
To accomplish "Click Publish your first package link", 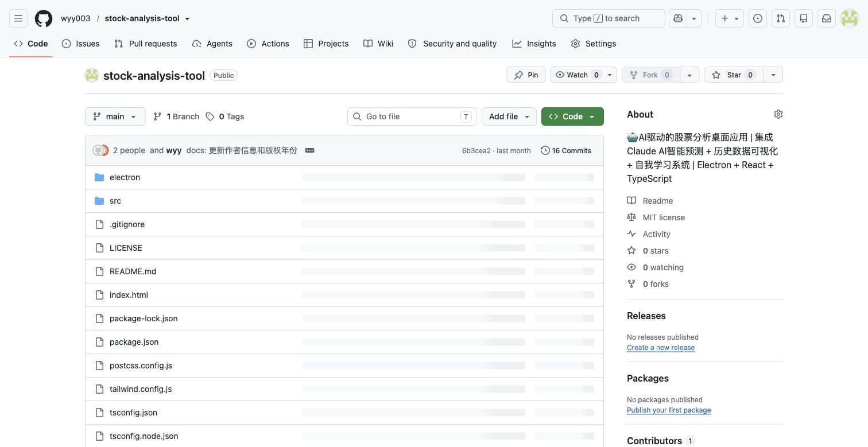I will click(669, 410).
